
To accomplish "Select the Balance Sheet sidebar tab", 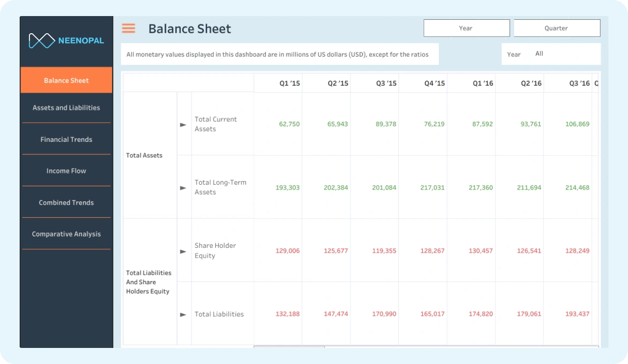I will click(x=66, y=80).
